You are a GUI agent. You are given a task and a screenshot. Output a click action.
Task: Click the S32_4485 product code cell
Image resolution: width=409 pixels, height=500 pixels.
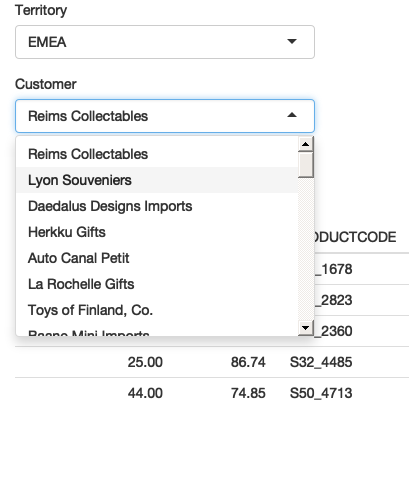coord(321,362)
